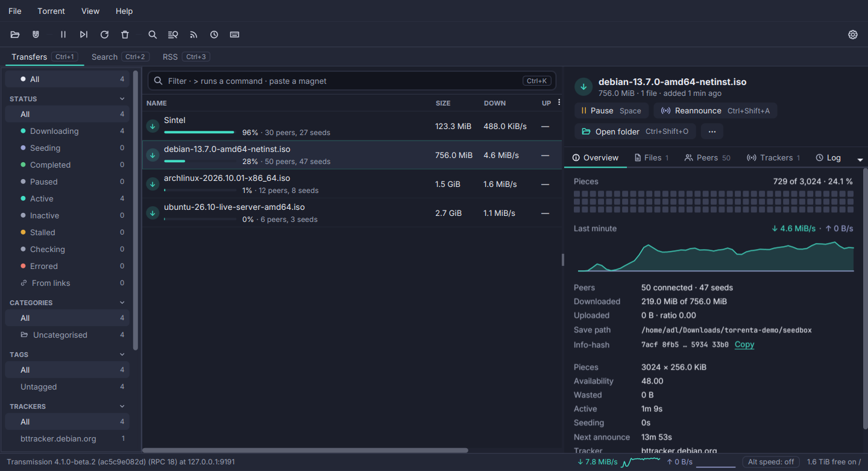This screenshot has height=471, width=868.
Task: Click the Reannounce button
Action: pyautogui.click(x=715, y=111)
